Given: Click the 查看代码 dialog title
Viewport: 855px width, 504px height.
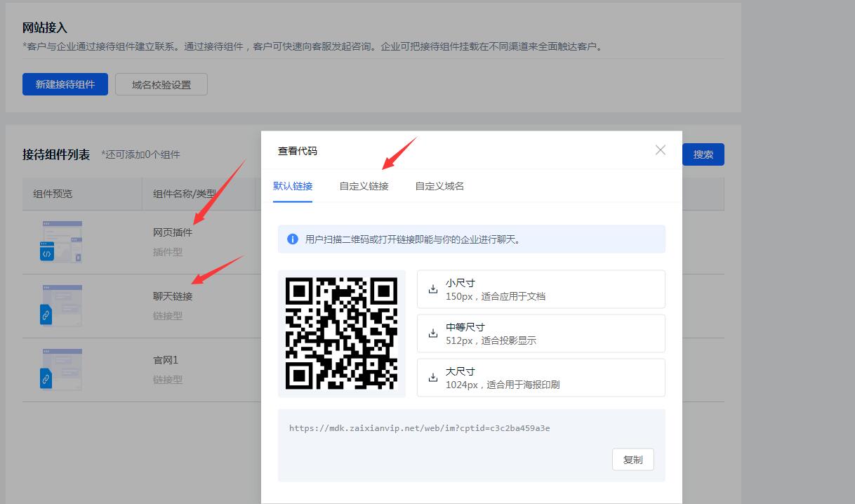Looking at the screenshot, I should click(x=298, y=151).
